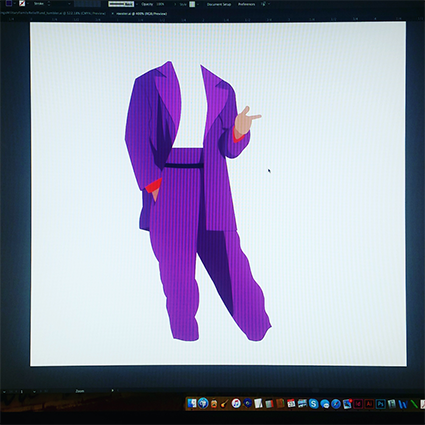Open the Opacity value dropdown
Screen dimensions: 425x425
point(176,4)
